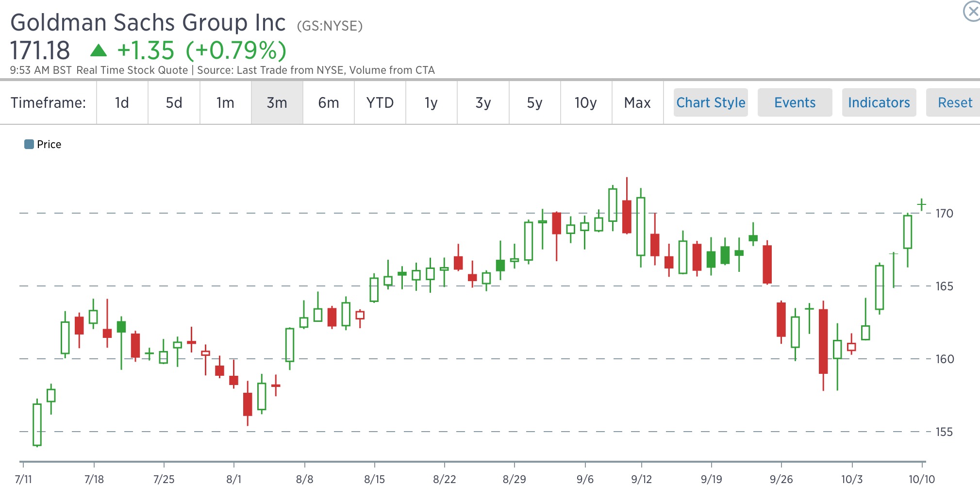980x502 pixels.
Task: Click the 10/3 date axis label
Action: point(852,479)
